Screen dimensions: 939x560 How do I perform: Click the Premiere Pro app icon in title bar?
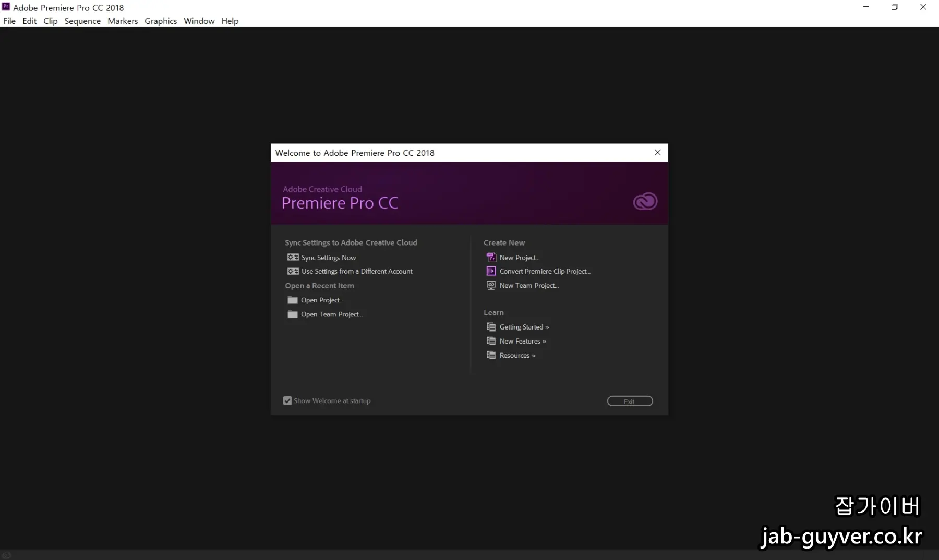(6, 7)
